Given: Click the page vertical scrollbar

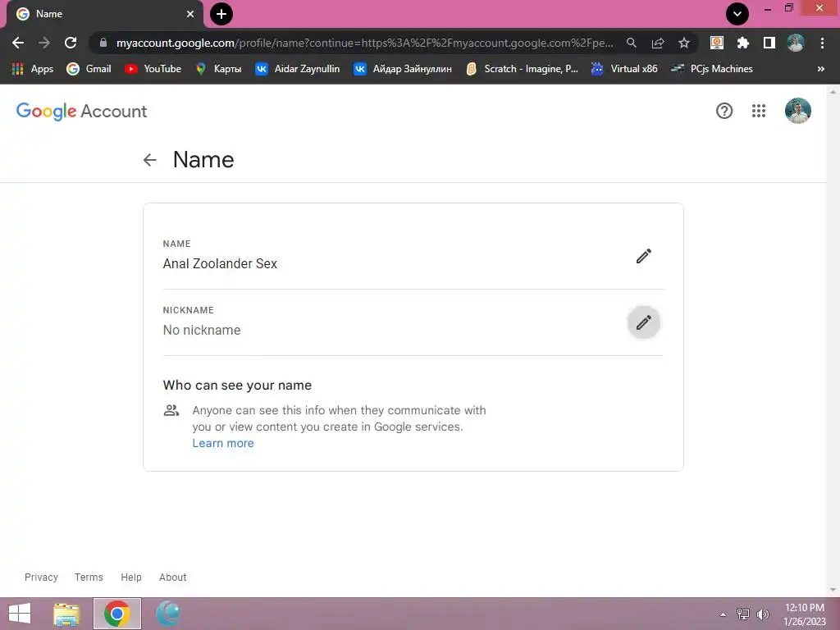Looking at the screenshot, I should 833,340.
